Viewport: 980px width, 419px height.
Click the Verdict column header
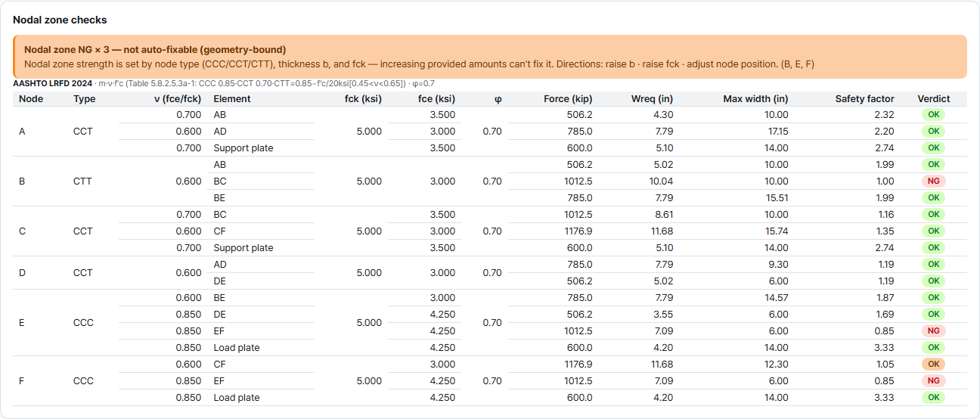click(x=933, y=99)
